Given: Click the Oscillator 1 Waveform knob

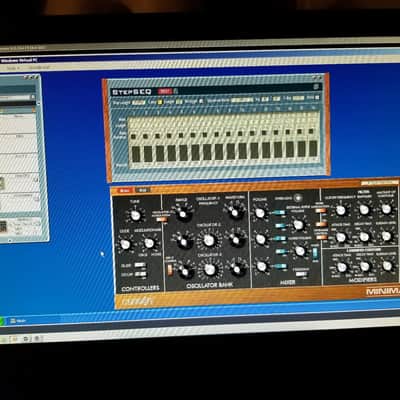Looking at the screenshot, I should [x=235, y=212].
